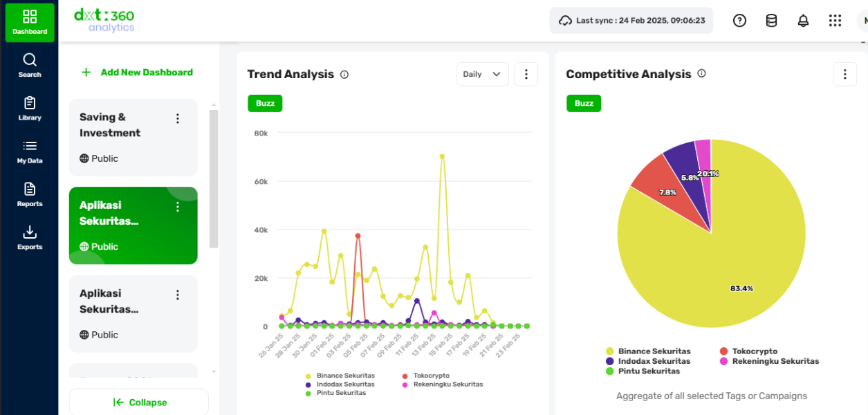The image size is (868, 415).
Task: Click the info icon beside Trend Analysis
Action: click(344, 75)
